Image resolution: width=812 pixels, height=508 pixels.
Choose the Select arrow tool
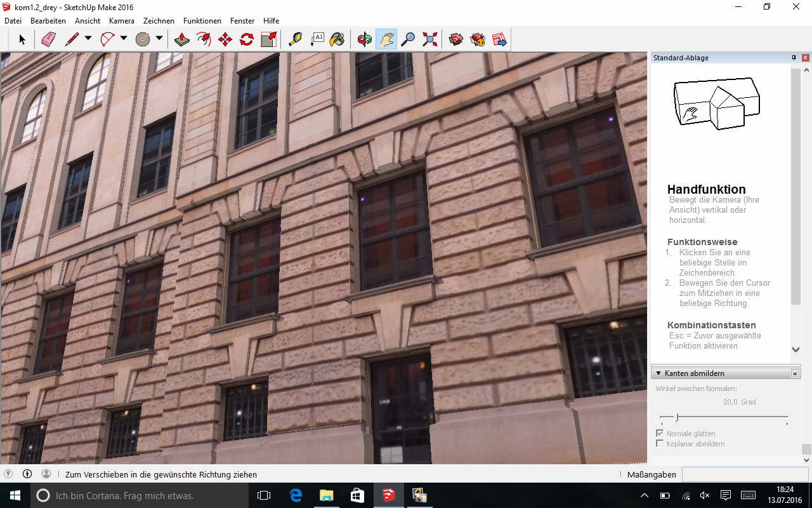point(22,39)
